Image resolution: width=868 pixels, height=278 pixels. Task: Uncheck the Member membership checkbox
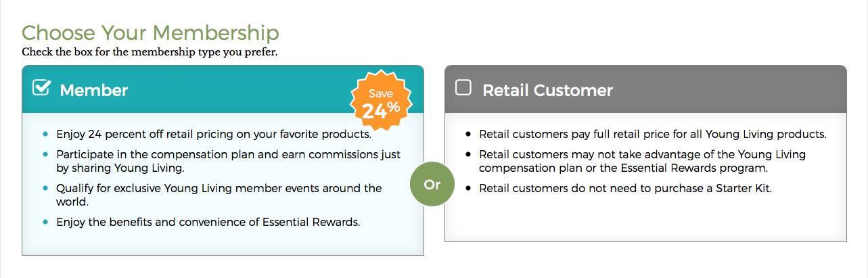point(42,88)
